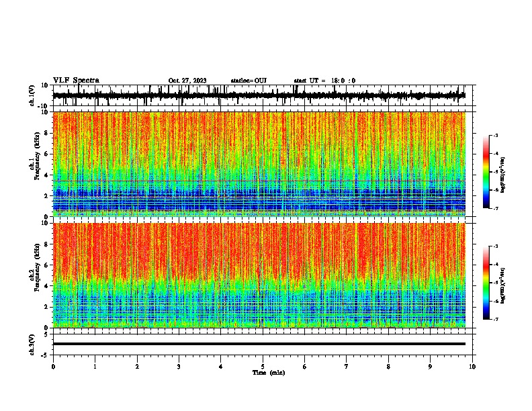Viewport: 532px width, 411px height.
Task: Click the "VLF Spectra" plot title
Action: 76,81
